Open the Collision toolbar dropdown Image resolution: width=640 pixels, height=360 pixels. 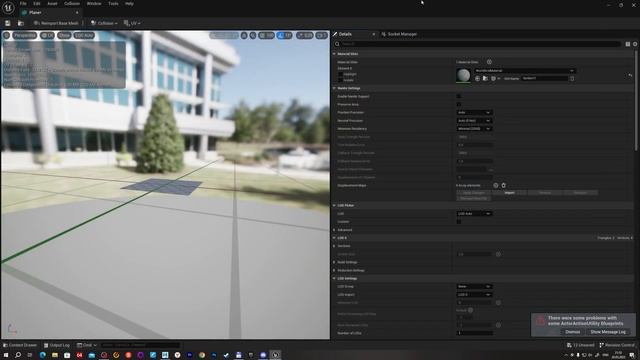pos(104,23)
